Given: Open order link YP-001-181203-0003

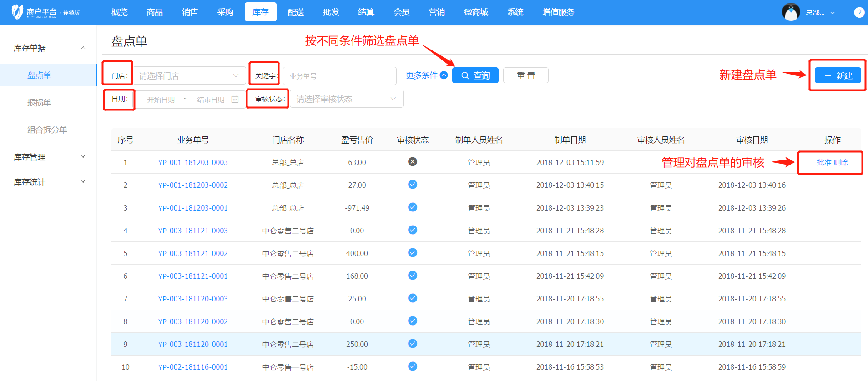Looking at the screenshot, I should 193,162.
